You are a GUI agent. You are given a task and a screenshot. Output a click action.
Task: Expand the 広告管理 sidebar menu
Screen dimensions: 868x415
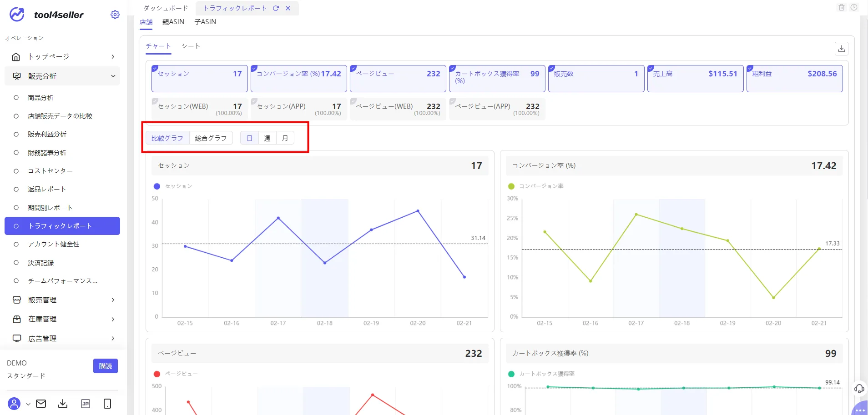(62, 338)
